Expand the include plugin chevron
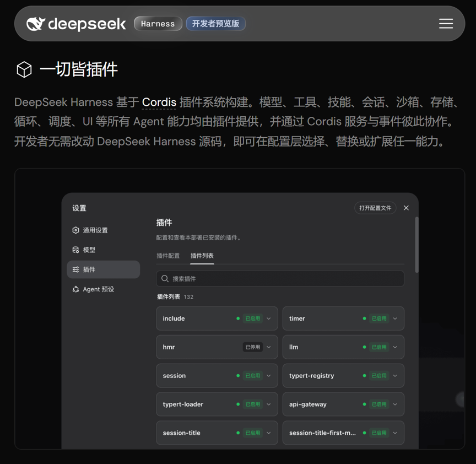476x464 pixels. click(269, 319)
